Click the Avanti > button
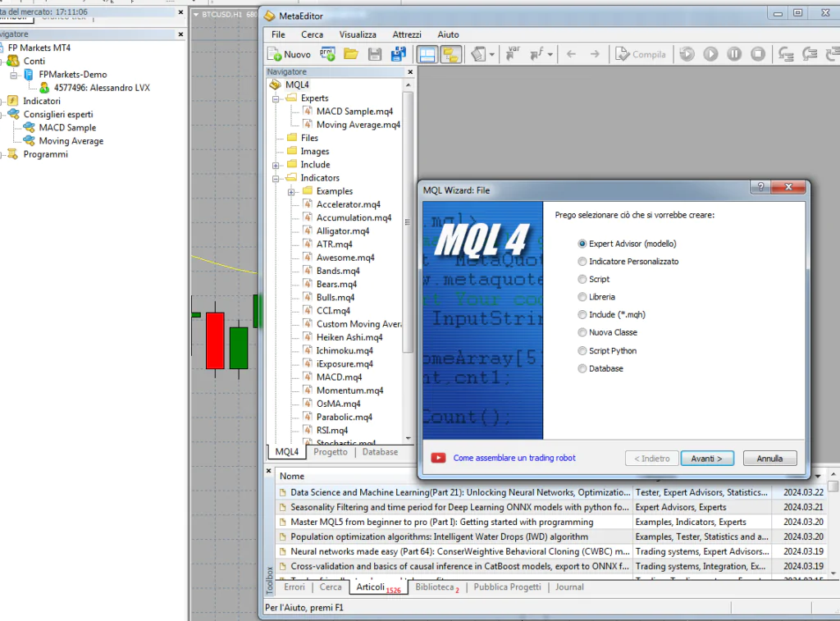 click(706, 459)
